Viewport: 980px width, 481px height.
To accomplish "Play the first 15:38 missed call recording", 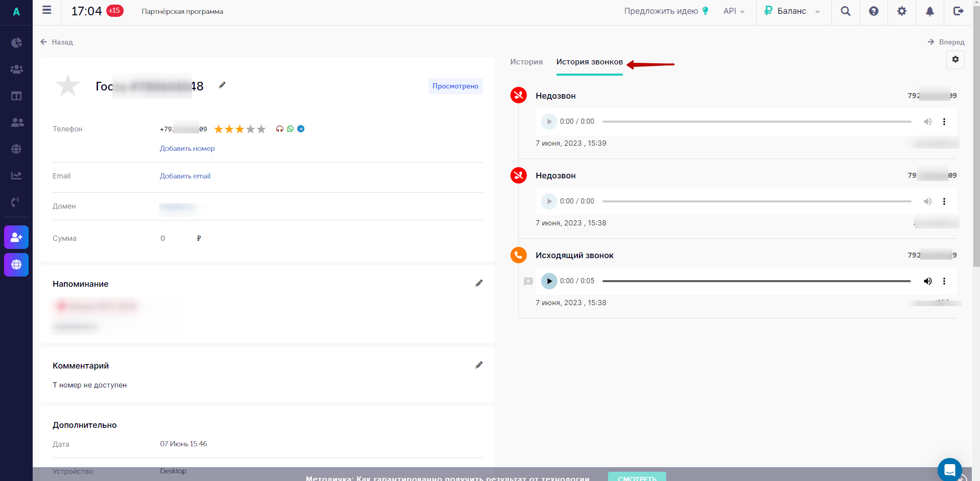I will (x=549, y=201).
